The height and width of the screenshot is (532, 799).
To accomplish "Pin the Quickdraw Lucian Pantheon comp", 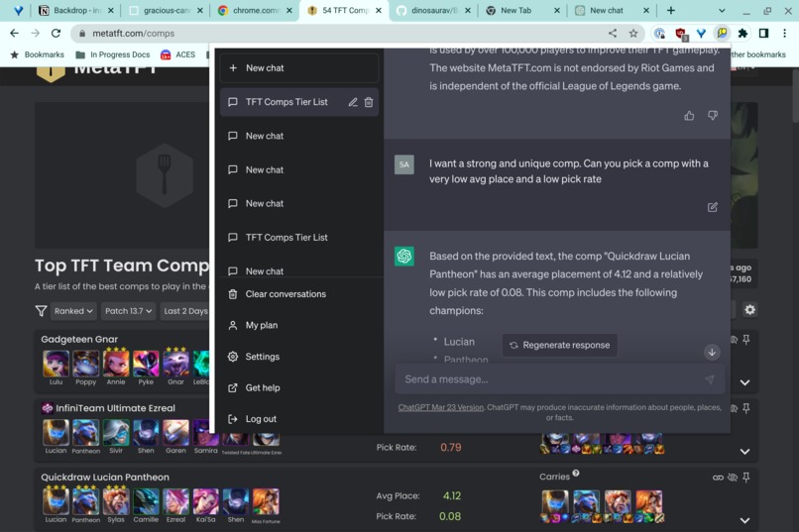I will [x=746, y=478].
